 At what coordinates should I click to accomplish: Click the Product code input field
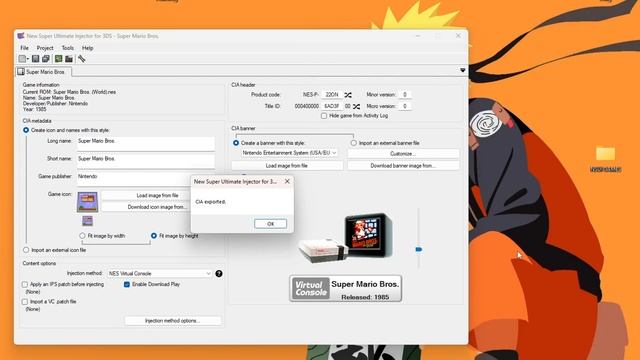pos(332,95)
